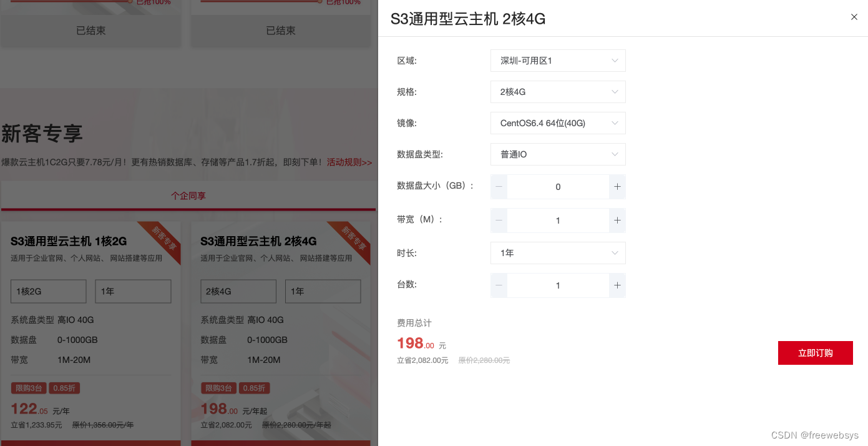Open the 数据盘类型 dropdown showing 普通IO
This screenshot has height=446, width=868.
click(558, 154)
